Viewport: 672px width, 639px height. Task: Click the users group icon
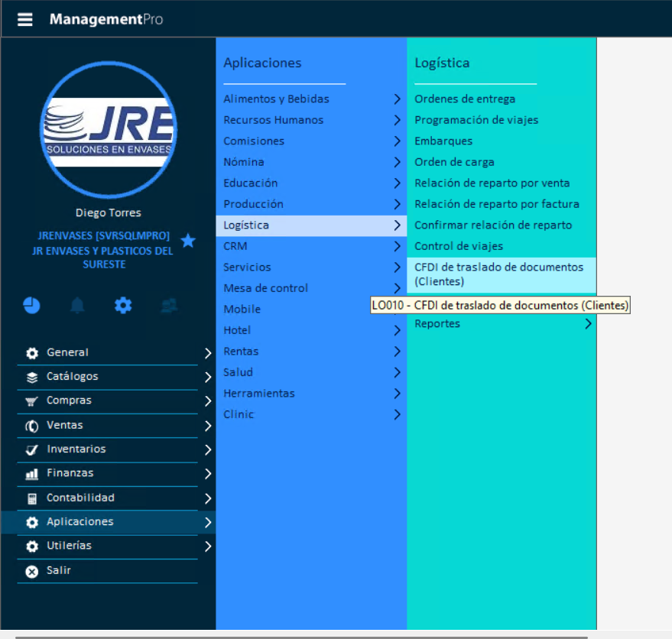[x=169, y=306]
